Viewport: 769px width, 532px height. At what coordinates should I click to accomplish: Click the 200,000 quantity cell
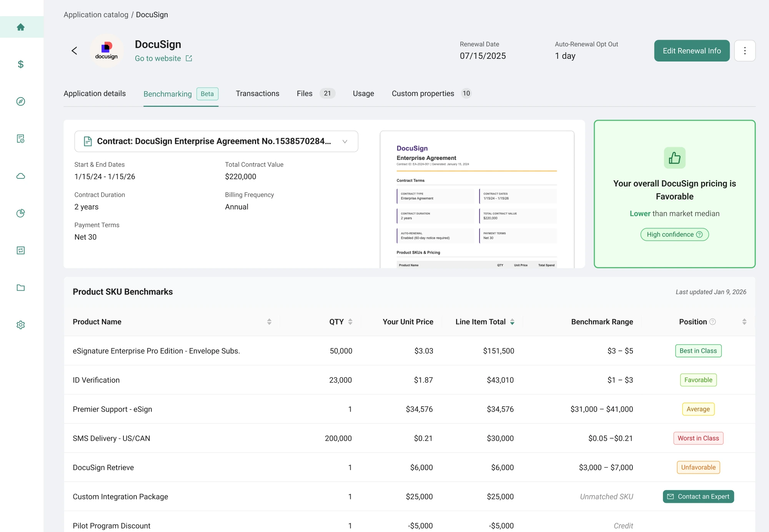point(338,439)
